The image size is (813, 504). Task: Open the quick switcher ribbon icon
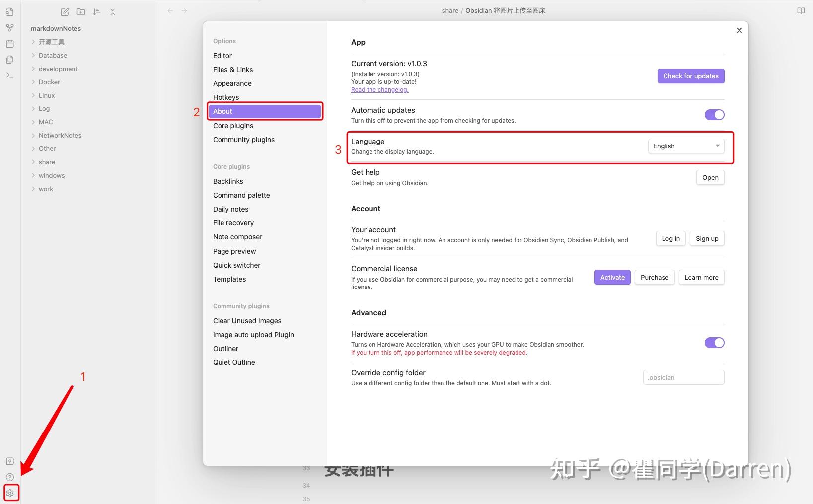coord(9,12)
